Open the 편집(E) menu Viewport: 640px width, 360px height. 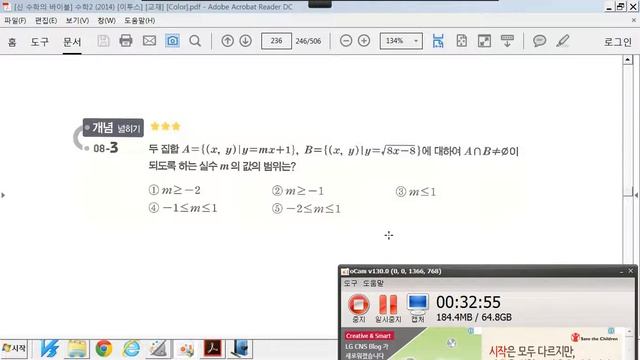click(x=46, y=20)
